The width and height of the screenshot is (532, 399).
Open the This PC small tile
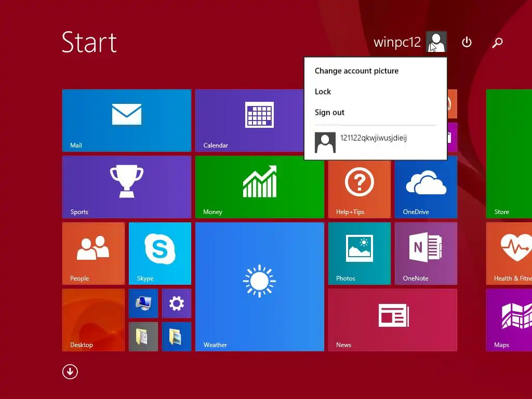click(x=143, y=303)
